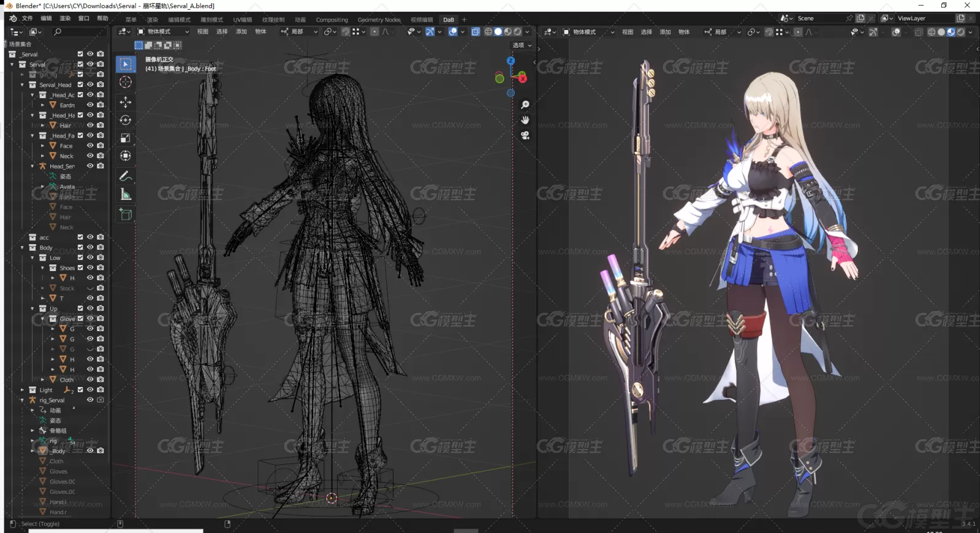The width and height of the screenshot is (980, 533).
Task: Open 视图 menu in left viewport header
Action: click(x=203, y=32)
